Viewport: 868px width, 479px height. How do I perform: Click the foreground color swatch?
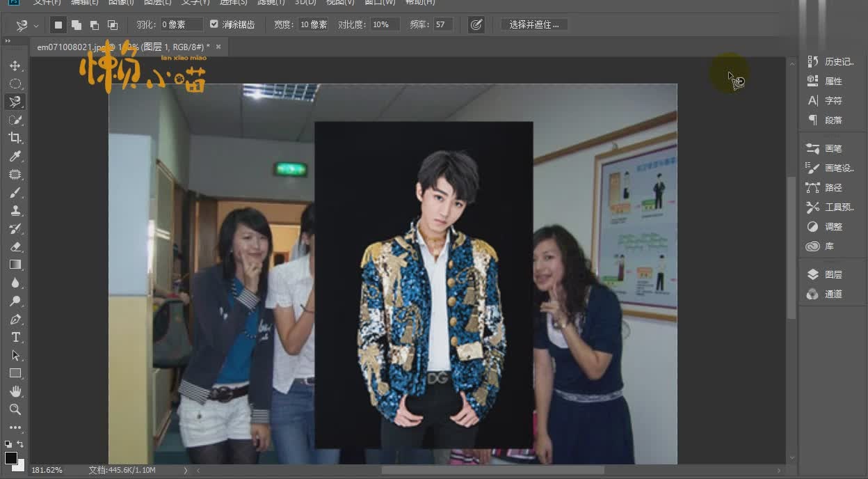point(10,457)
